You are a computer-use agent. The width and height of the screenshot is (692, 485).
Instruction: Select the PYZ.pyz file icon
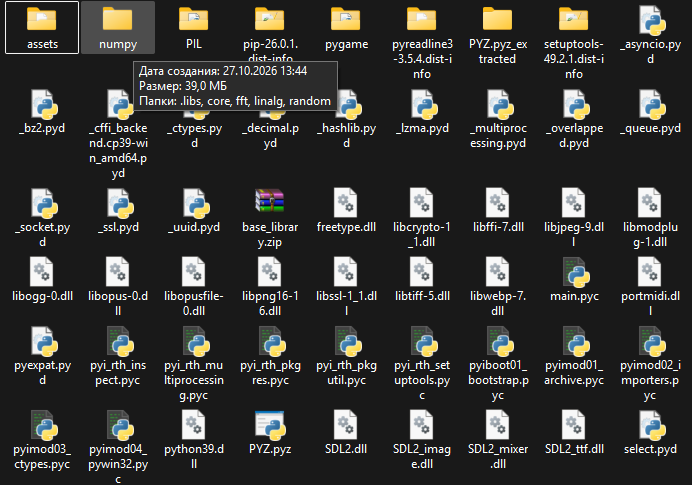[270, 425]
